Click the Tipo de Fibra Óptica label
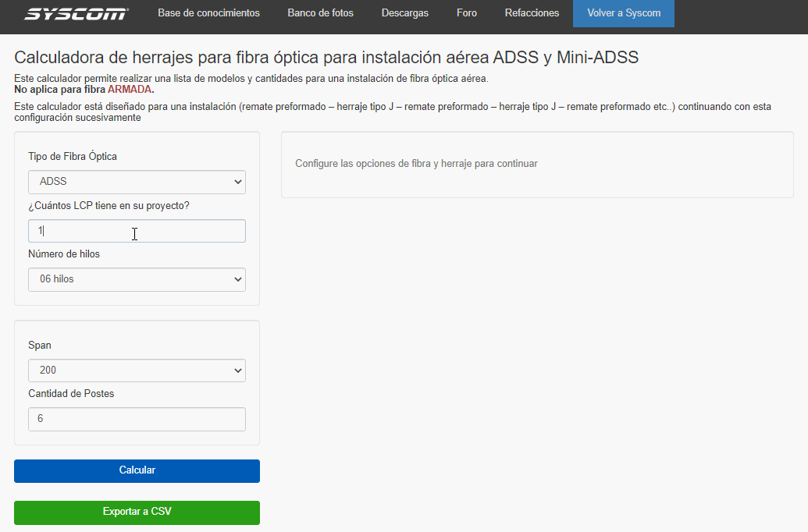The image size is (808, 532). coord(73,157)
